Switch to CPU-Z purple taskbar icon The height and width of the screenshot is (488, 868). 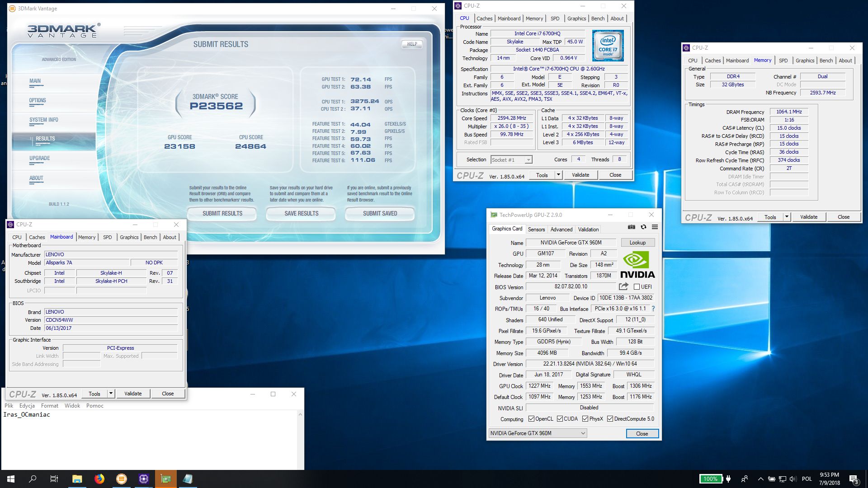click(x=144, y=479)
